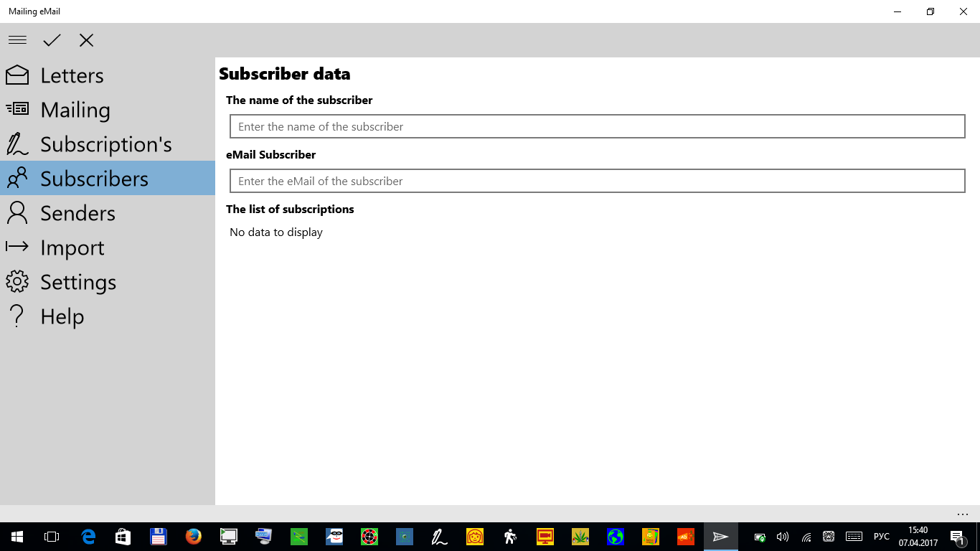980x551 pixels.
Task: Open the pen signature taskbar app
Action: 440,537
